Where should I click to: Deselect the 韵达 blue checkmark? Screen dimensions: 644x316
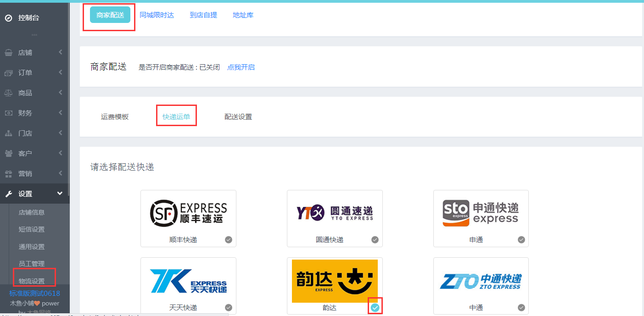(375, 308)
